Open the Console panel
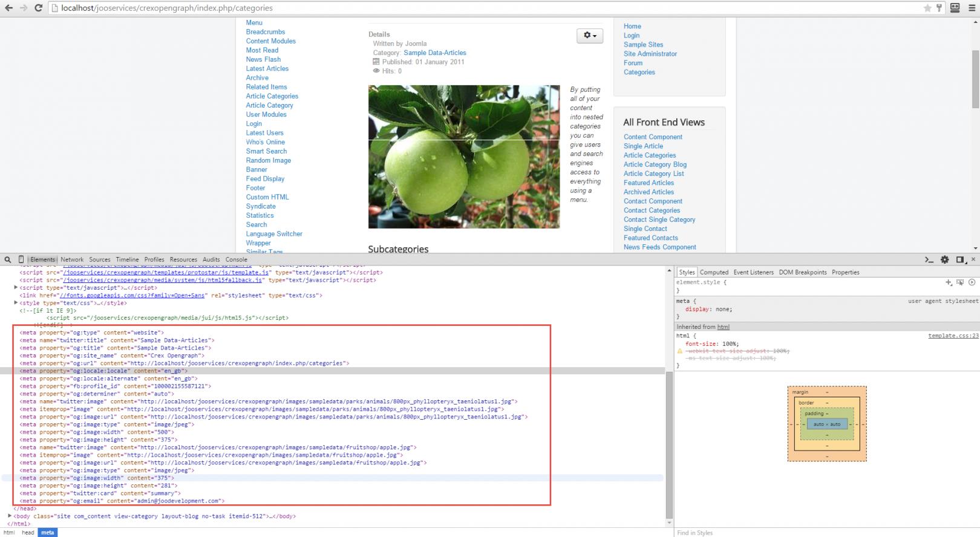 coord(237,259)
